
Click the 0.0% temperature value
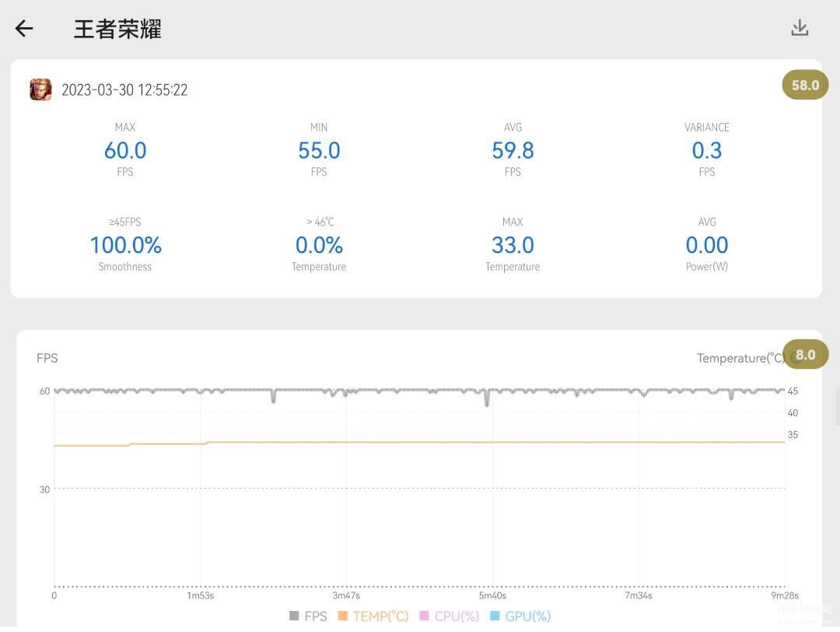320,245
